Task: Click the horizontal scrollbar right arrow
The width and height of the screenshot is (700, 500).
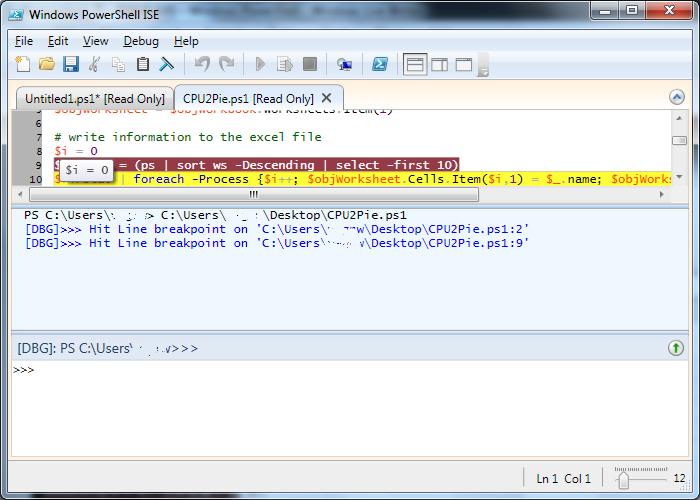Action: pos(662,194)
